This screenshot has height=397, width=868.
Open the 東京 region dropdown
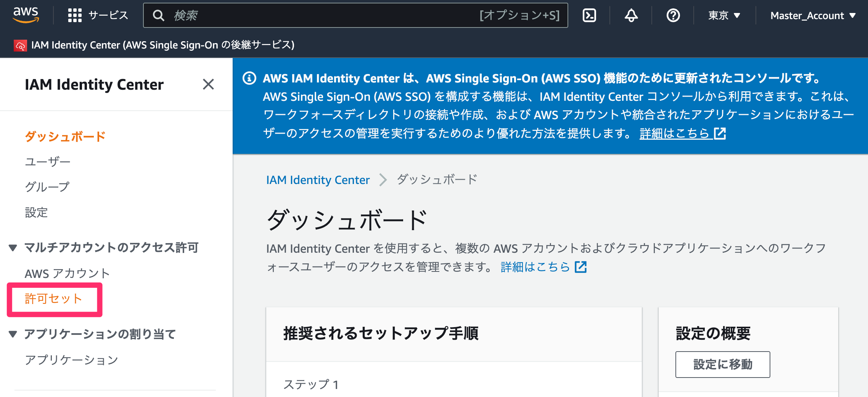[x=724, y=15]
